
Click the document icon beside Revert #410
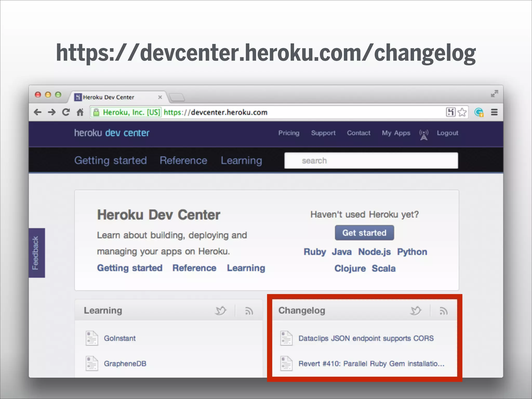[286, 363]
